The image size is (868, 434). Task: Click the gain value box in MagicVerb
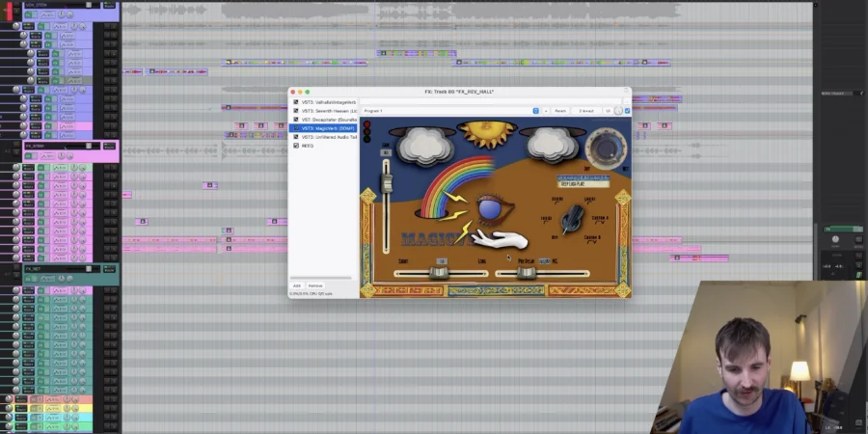[x=386, y=152]
